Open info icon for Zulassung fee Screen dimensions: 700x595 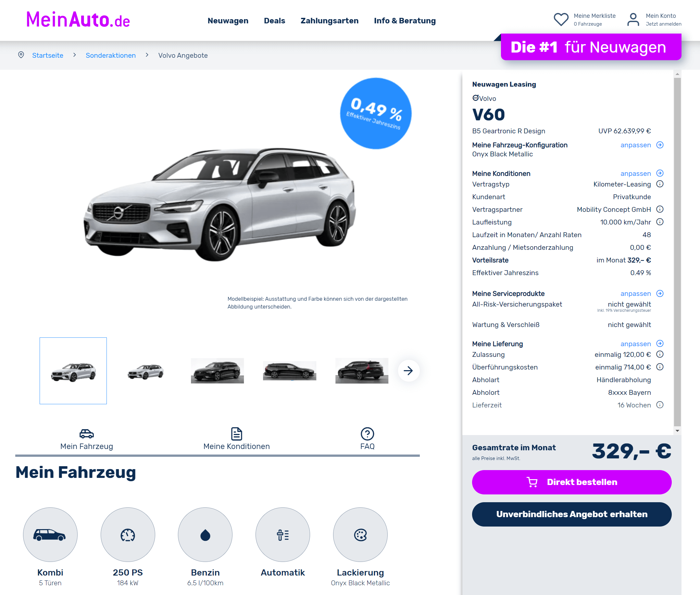click(x=659, y=355)
